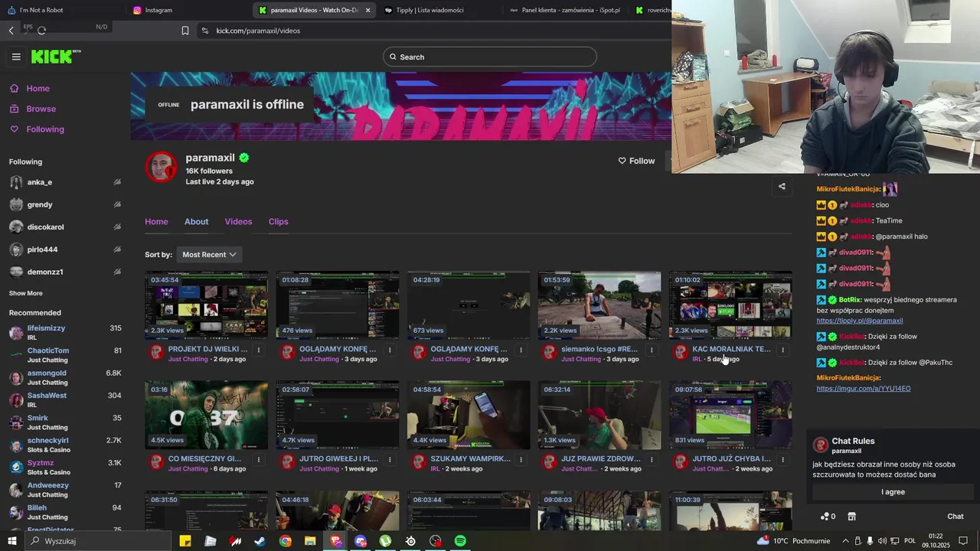Play the JUZ PRAWIE ZDROW video thumbnail
Image resolution: width=980 pixels, height=551 pixels.
pos(599,415)
